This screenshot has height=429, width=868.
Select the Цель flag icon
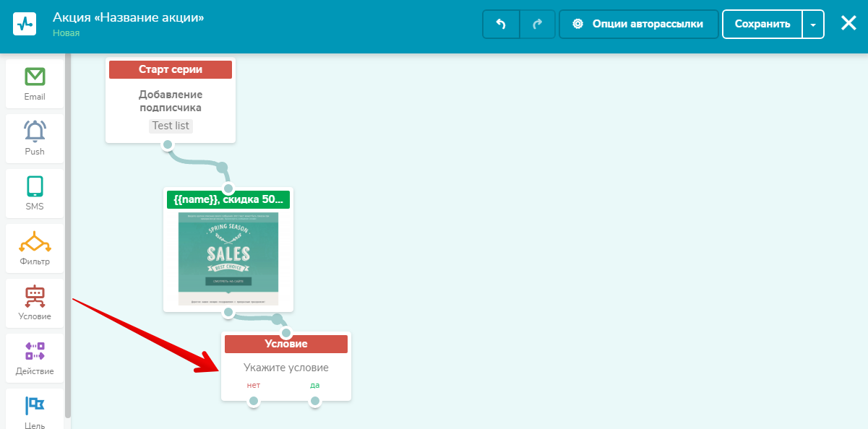(35, 404)
